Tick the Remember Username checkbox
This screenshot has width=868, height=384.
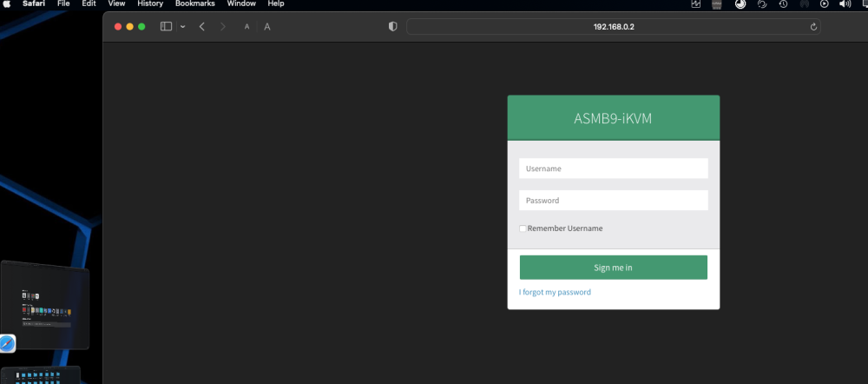(x=523, y=228)
